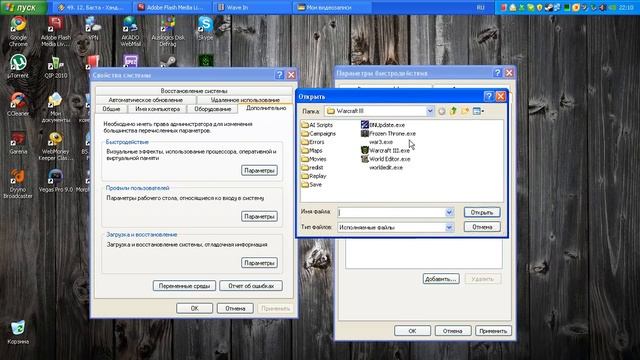Viewport: 640px width, 360px height.
Task: Switch to the Общие tab
Action: [x=111, y=109]
